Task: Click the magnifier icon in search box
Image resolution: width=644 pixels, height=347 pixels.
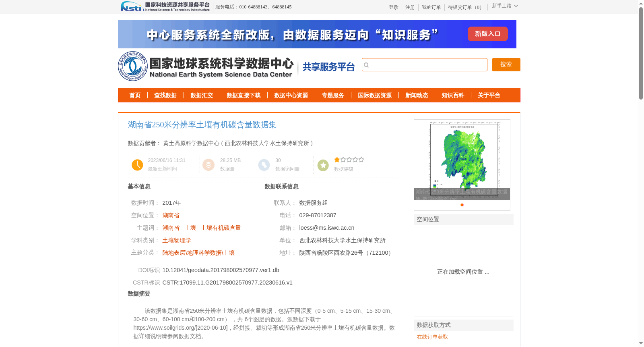Action: pos(366,65)
